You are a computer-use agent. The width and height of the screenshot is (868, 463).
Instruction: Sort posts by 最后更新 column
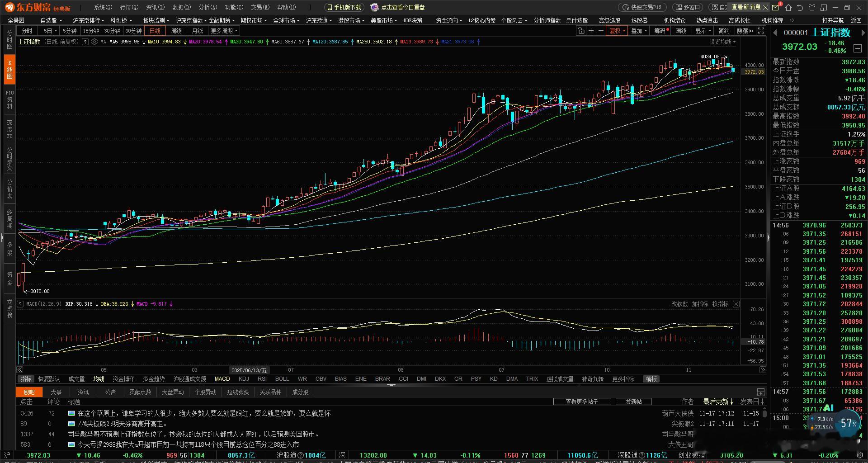point(718,402)
